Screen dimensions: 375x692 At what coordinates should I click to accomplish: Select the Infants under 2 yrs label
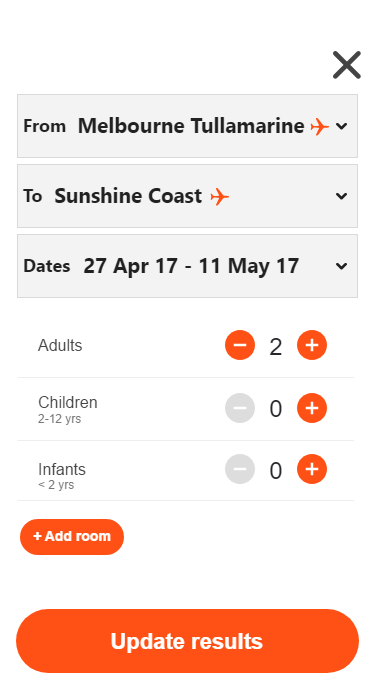point(62,476)
